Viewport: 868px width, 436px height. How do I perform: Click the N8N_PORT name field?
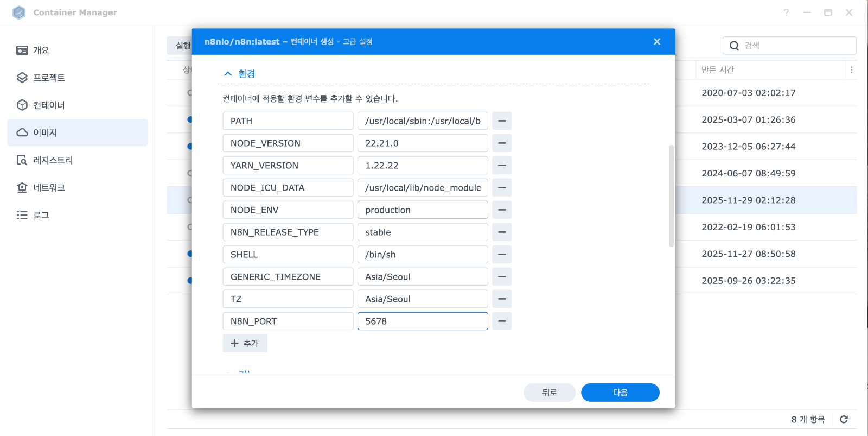(288, 321)
